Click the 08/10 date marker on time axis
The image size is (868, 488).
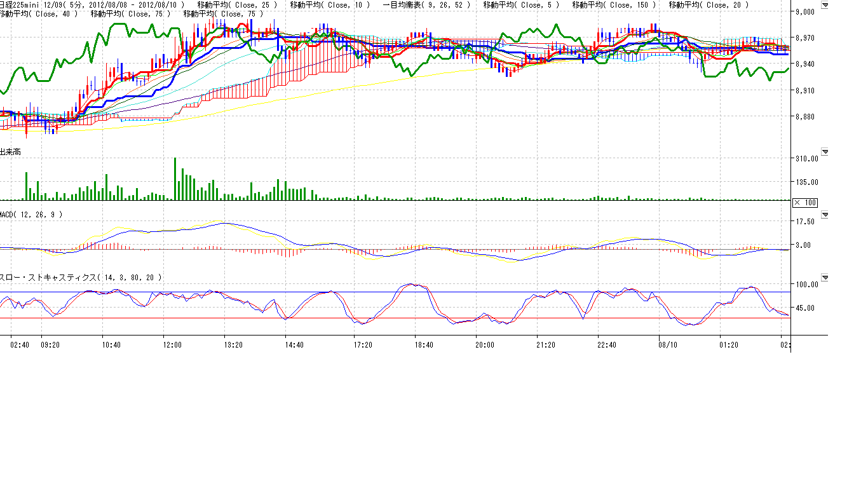coord(668,345)
